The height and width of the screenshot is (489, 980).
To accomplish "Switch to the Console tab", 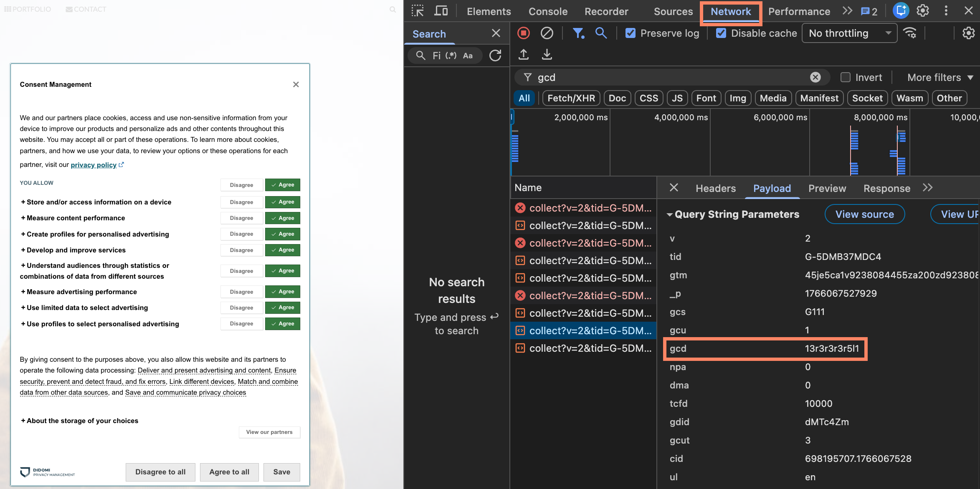I will coord(548,11).
